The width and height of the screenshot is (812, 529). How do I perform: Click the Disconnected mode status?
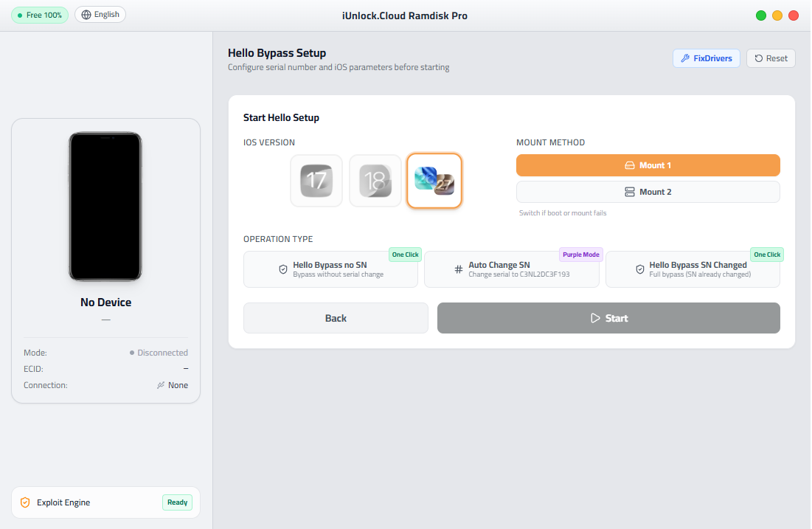(159, 353)
